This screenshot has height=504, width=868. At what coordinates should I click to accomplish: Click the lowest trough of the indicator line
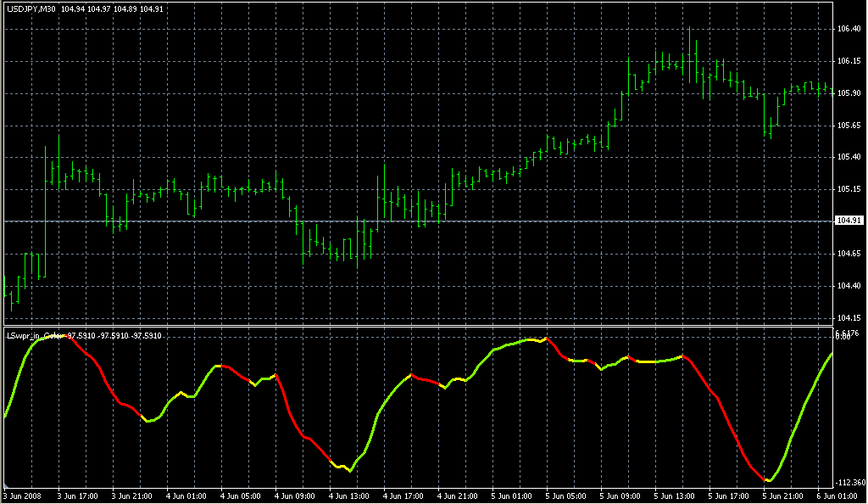767,481
